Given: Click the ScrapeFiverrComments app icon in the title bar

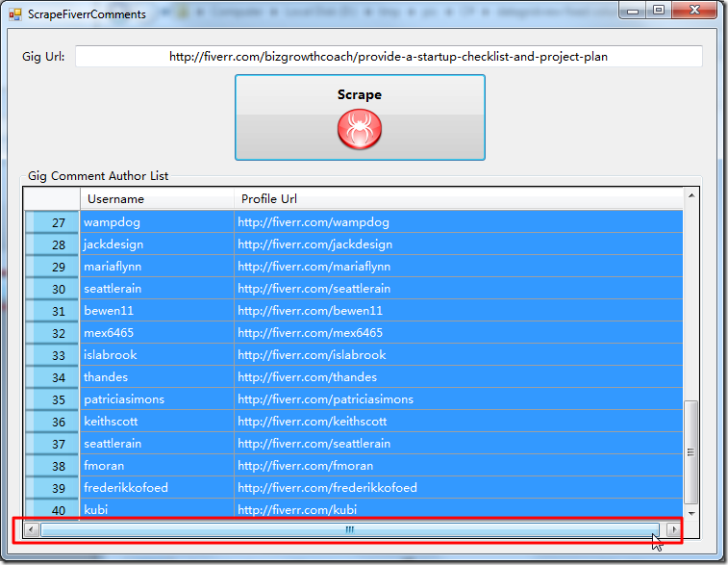Looking at the screenshot, I should point(14,14).
